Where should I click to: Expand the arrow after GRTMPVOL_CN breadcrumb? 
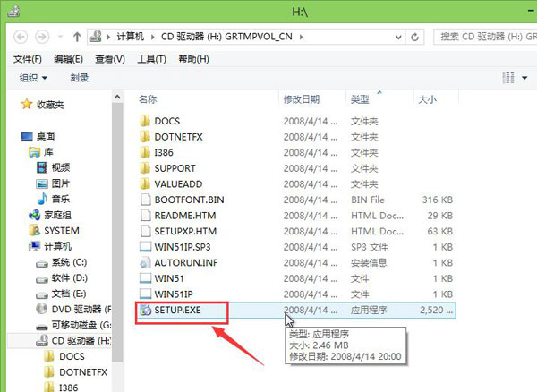click(301, 37)
